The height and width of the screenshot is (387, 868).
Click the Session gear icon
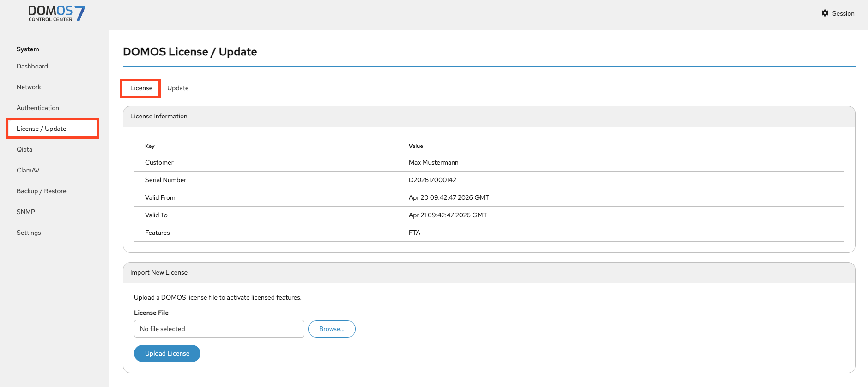click(825, 13)
